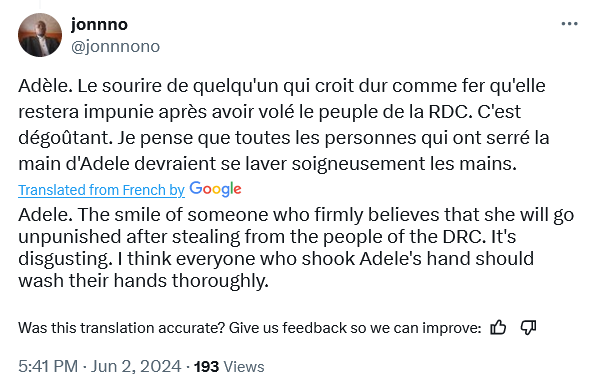Click the "Translated from French by" link
This screenshot has height=391, width=598.
point(101,190)
